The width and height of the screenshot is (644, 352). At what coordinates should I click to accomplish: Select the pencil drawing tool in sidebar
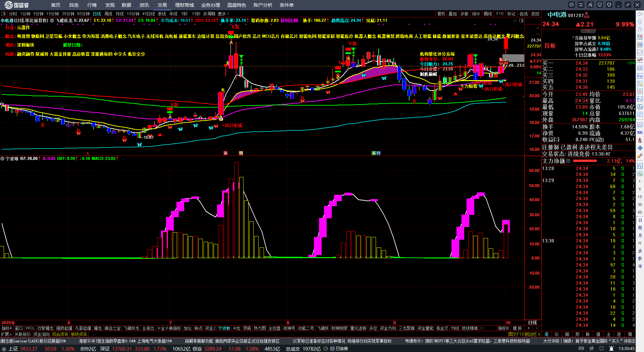[640, 156]
